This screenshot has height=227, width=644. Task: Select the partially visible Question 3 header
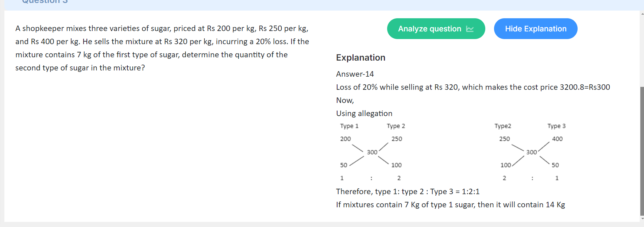tap(45, 2)
